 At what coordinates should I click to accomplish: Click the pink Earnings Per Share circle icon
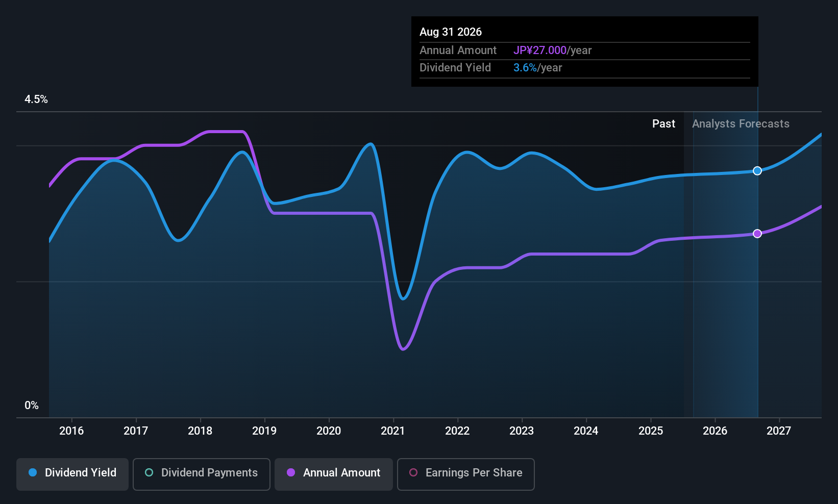(x=413, y=472)
